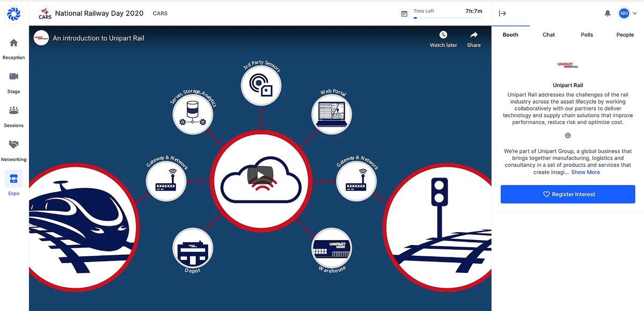Share the video
The width and height of the screenshot is (644, 311).
pyautogui.click(x=474, y=39)
